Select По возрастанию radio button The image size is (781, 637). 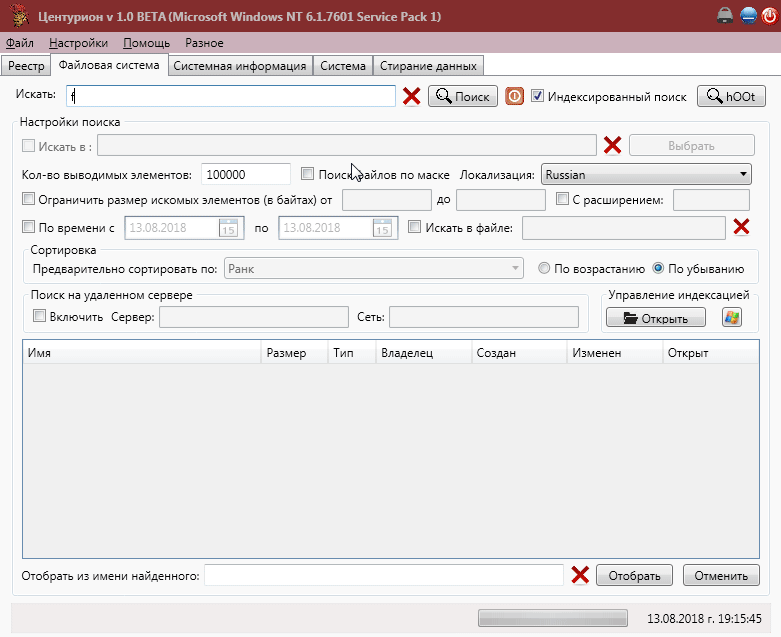pos(544,268)
